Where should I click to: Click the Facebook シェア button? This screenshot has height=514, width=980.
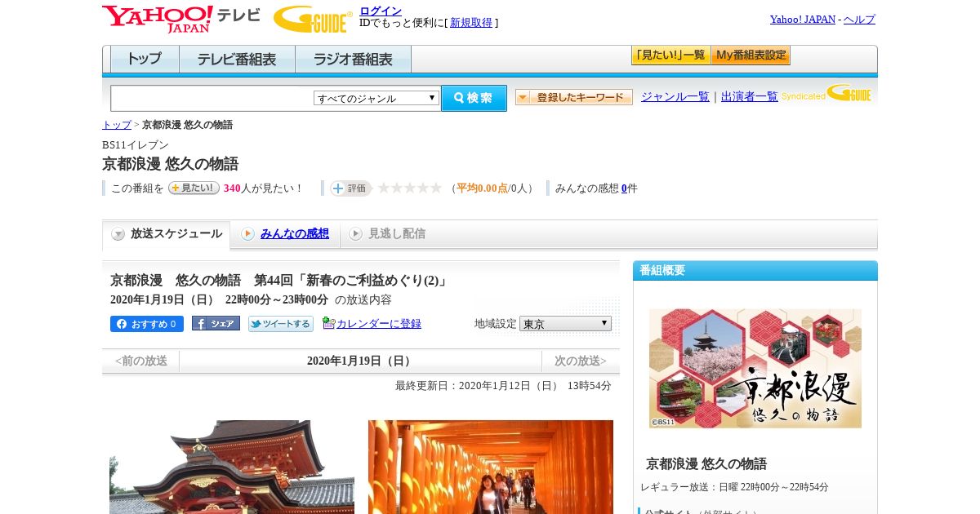(216, 323)
